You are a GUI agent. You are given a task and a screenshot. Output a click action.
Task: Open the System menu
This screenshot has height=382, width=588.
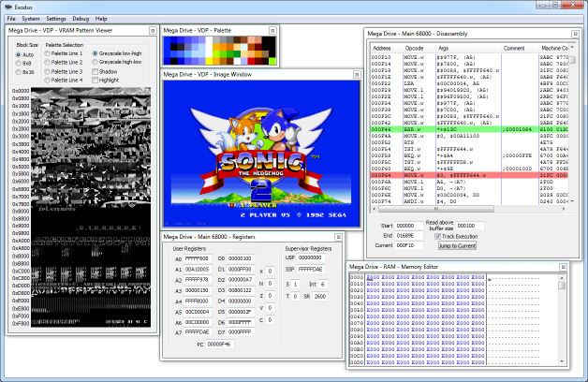(x=30, y=19)
